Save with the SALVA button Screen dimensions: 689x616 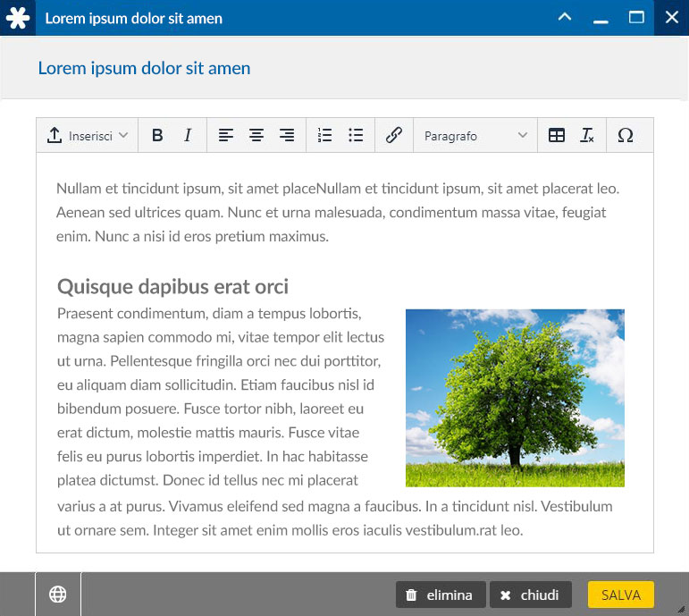621,595
